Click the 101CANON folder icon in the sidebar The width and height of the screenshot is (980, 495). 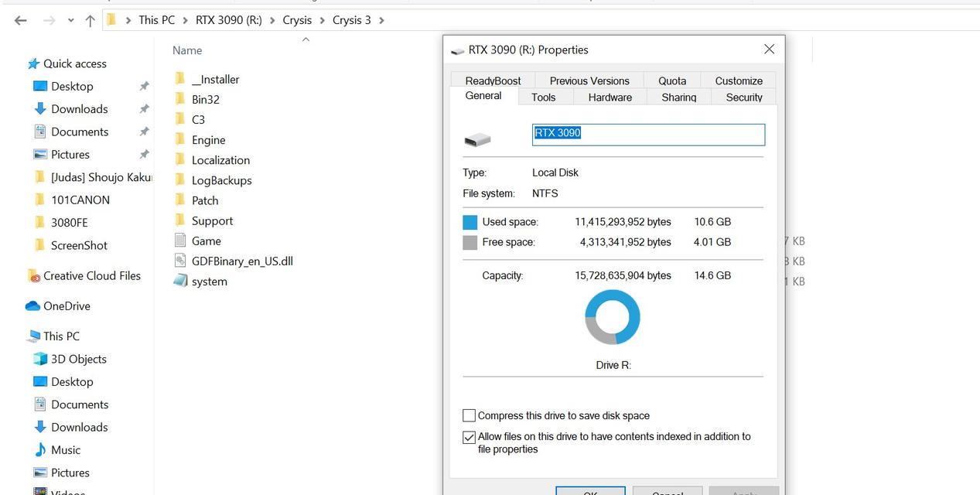[40, 200]
